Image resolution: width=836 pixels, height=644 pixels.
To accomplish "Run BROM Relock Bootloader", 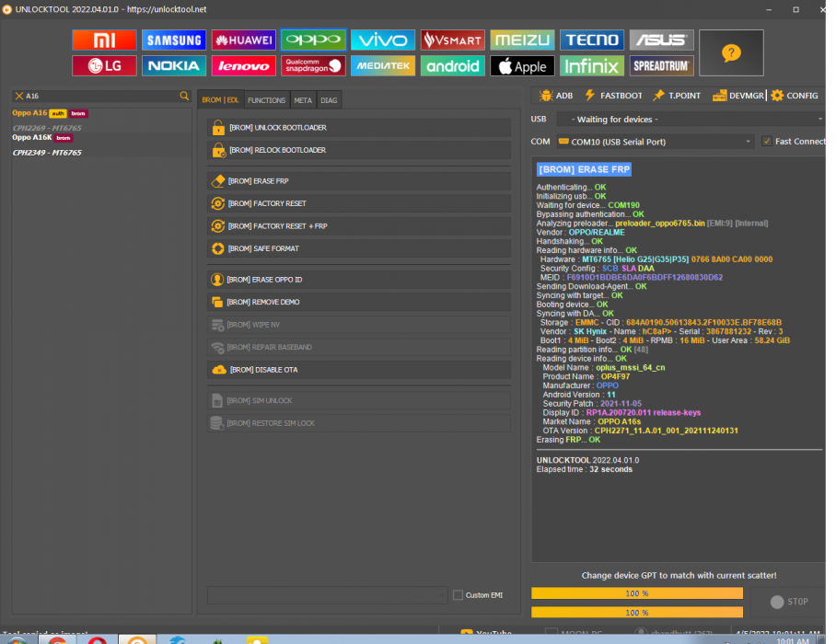I will point(359,150).
